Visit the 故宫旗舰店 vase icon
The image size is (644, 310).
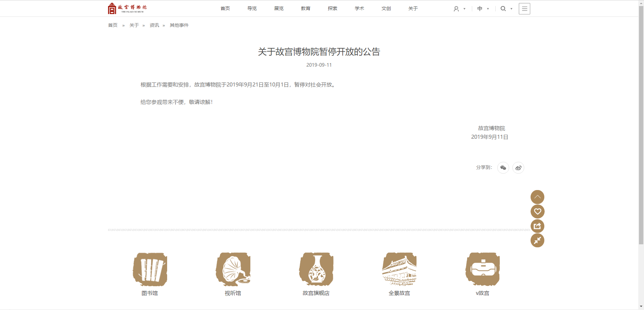coord(316,269)
